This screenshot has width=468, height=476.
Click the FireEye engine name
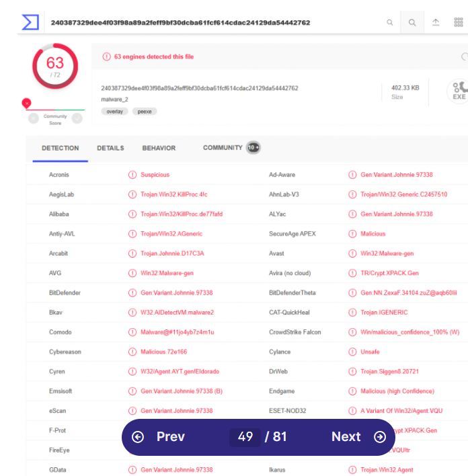click(x=59, y=450)
